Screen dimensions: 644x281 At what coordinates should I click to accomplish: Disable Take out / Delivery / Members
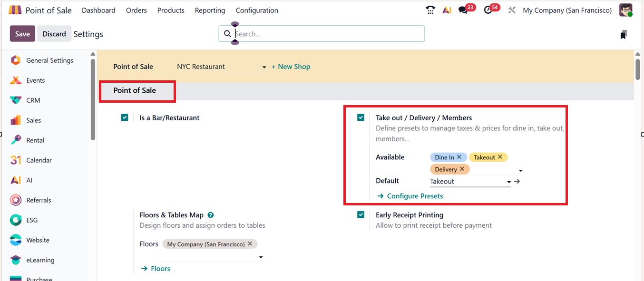[x=361, y=117]
